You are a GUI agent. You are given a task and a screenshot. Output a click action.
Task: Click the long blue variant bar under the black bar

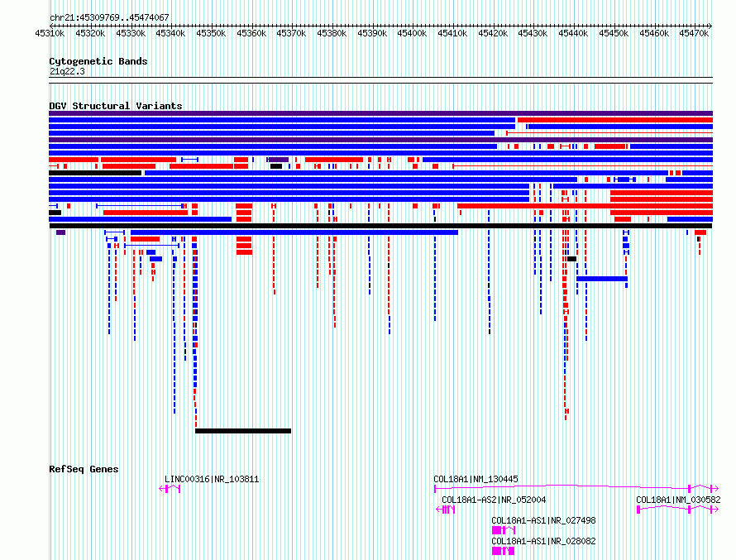point(294,232)
